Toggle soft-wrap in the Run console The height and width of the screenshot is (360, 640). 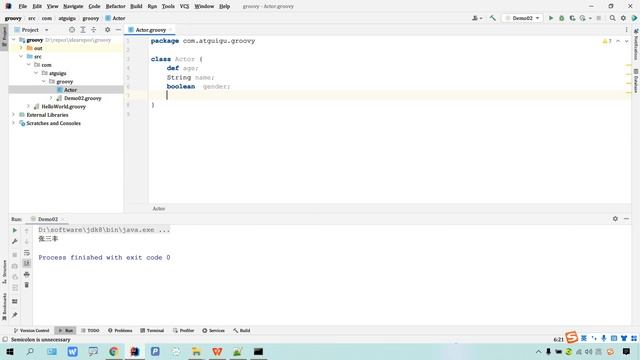(27, 253)
